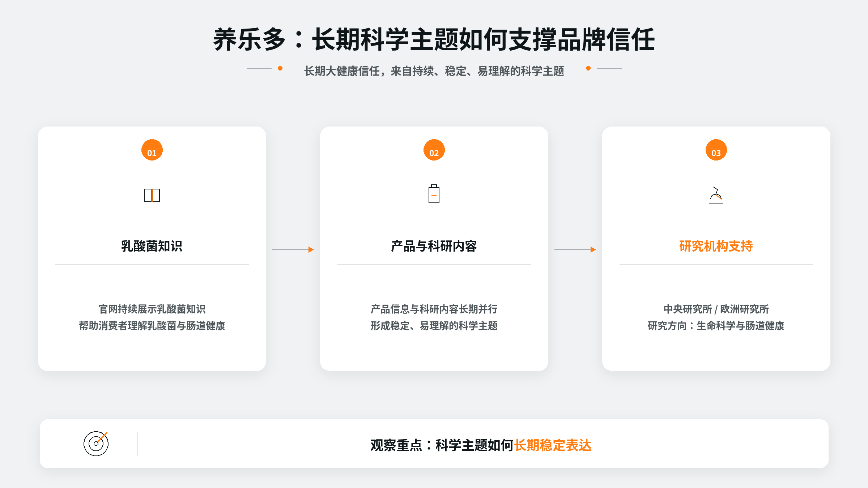The width and height of the screenshot is (868, 488).
Task: Click the subtitle 长期大健康信任，来自持续、稳定、易理解的科学主题
Action: pos(434,71)
